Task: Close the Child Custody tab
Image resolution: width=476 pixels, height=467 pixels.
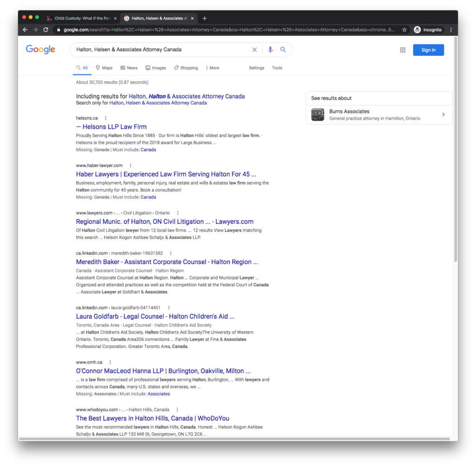Action: pos(115,18)
